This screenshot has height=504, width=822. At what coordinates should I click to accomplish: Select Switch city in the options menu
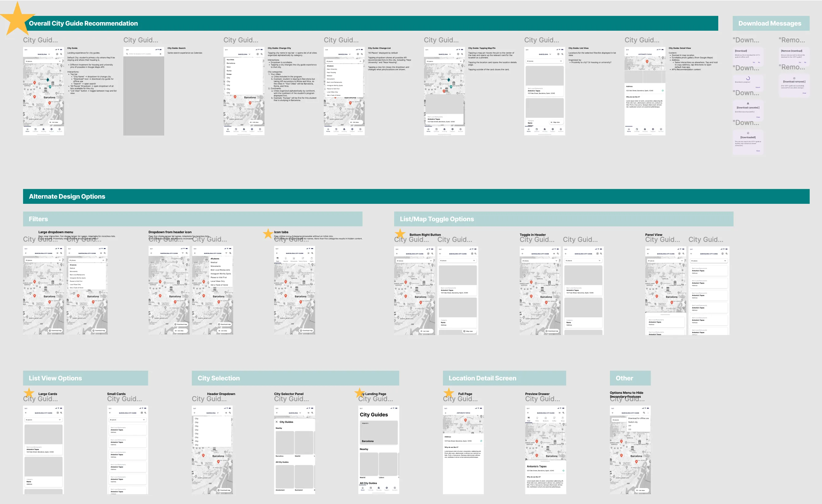pos(633,422)
